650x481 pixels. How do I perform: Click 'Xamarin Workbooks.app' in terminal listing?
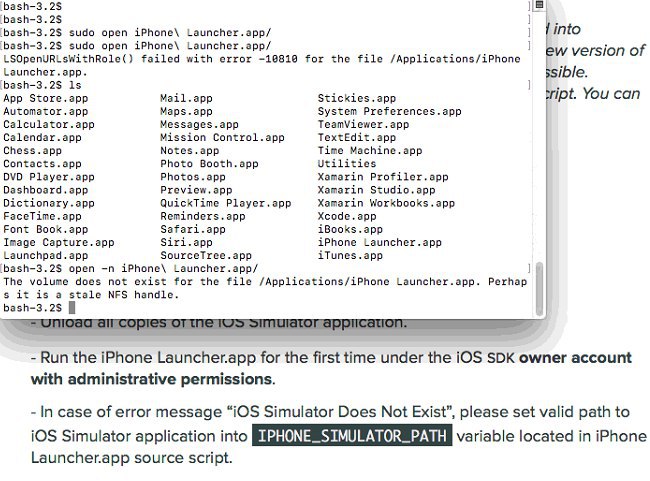tap(386, 204)
